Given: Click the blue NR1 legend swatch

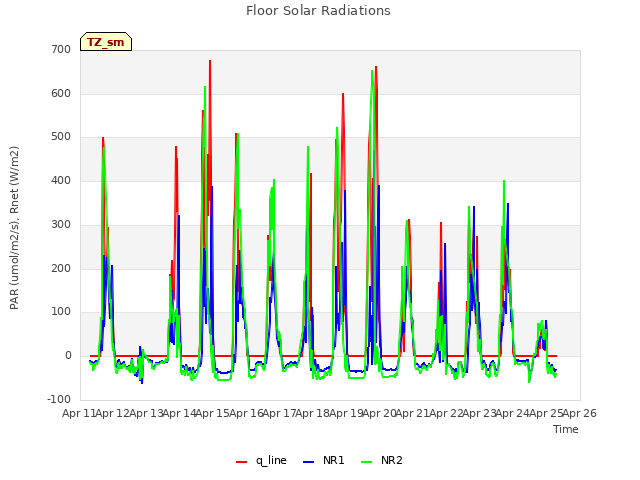Looking at the screenshot, I should pyautogui.click(x=309, y=462).
